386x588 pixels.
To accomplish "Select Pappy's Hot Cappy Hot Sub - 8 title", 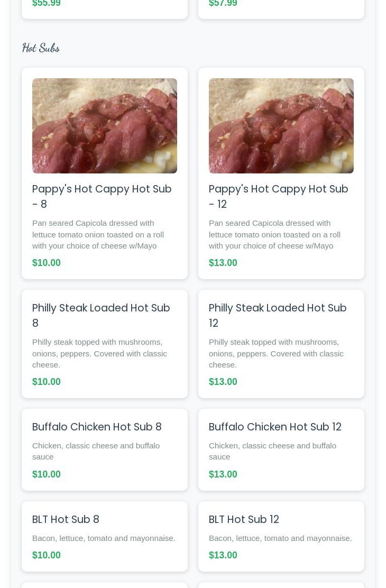I will tap(102, 196).
